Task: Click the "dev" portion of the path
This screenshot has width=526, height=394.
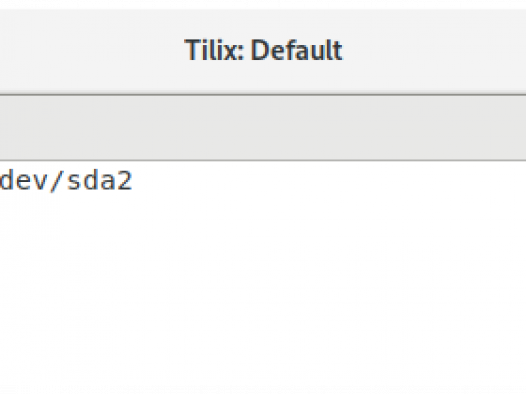Action: pyautogui.click(x=22, y=181)
